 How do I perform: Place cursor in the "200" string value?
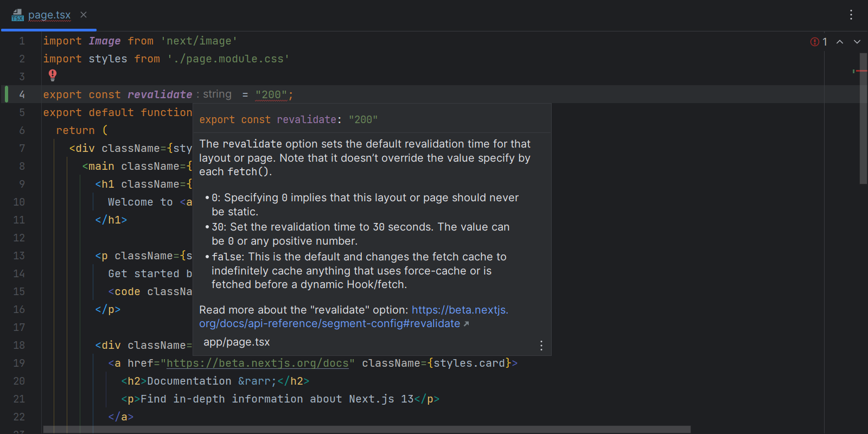tap(271, 95)
